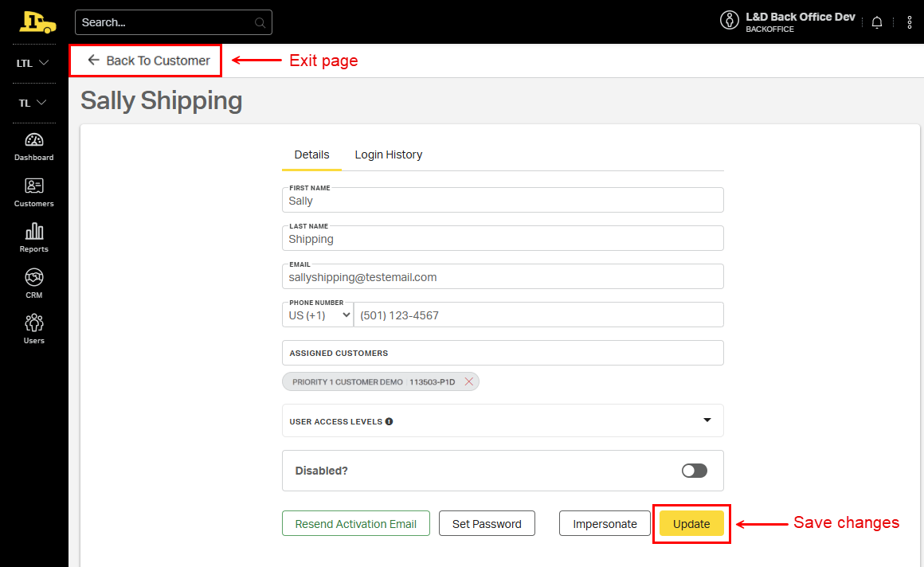924x567 pixels.
Task: Click Back To Customer link
Action: [149, 61]
